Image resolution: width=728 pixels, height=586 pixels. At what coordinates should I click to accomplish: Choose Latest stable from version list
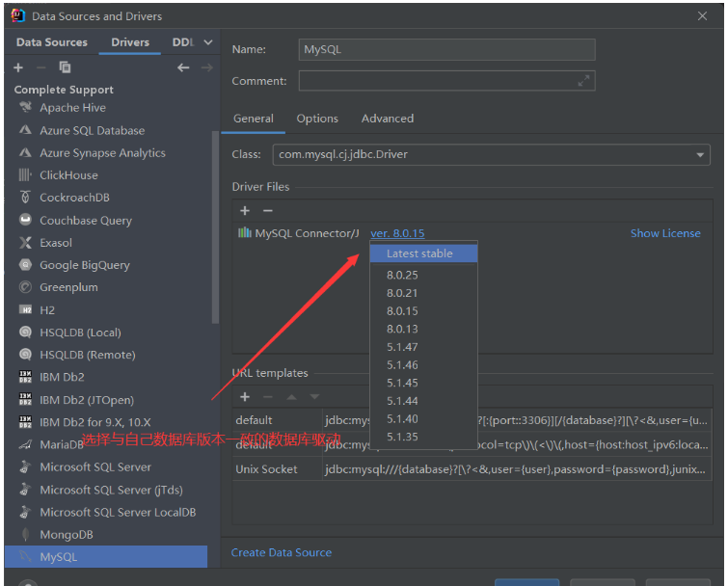tap(418, 253)
